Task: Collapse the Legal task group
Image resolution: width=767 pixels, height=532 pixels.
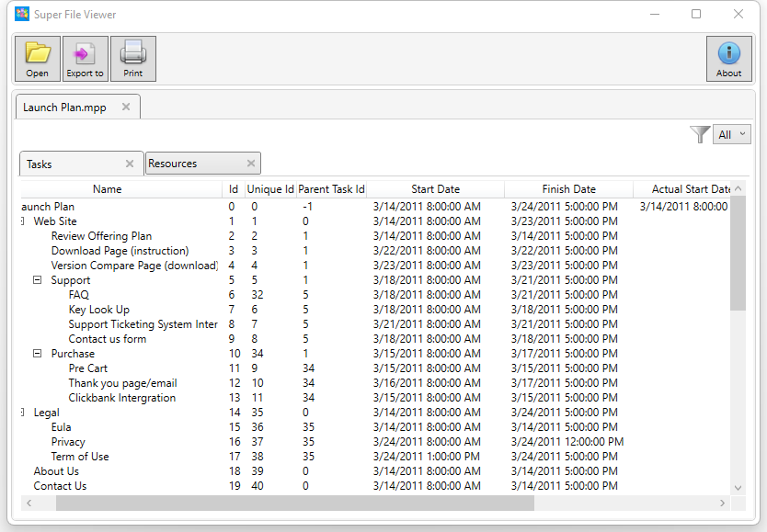Action: coord(22,413)
